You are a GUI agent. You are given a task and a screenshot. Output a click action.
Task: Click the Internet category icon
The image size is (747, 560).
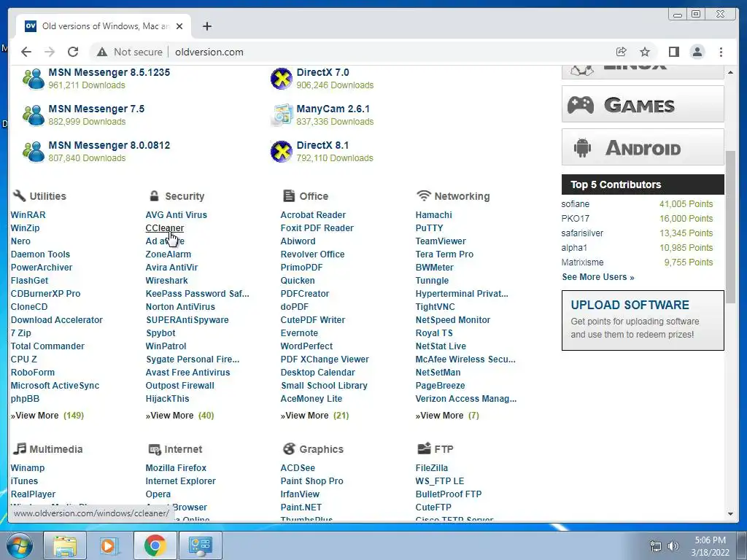pos(155,449)
